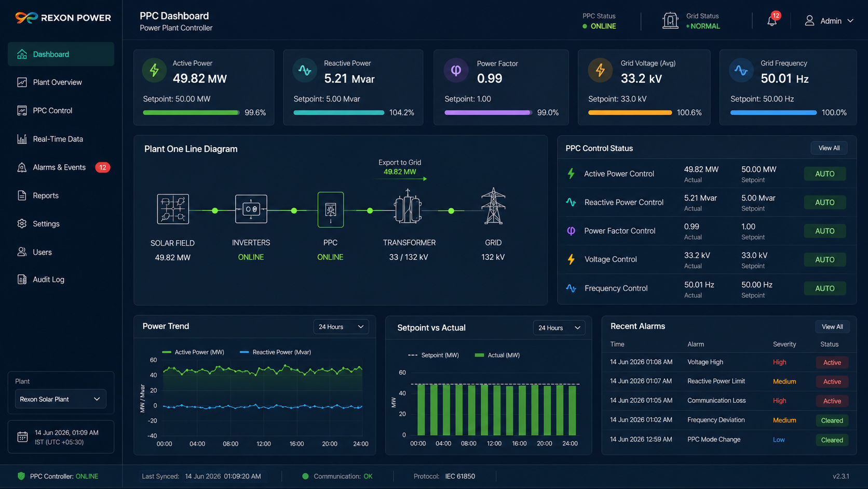The height and width of the screenshot is (489, 868).
Task: Toggle Active Power (MW) legend series
Action: click(193, 352)
